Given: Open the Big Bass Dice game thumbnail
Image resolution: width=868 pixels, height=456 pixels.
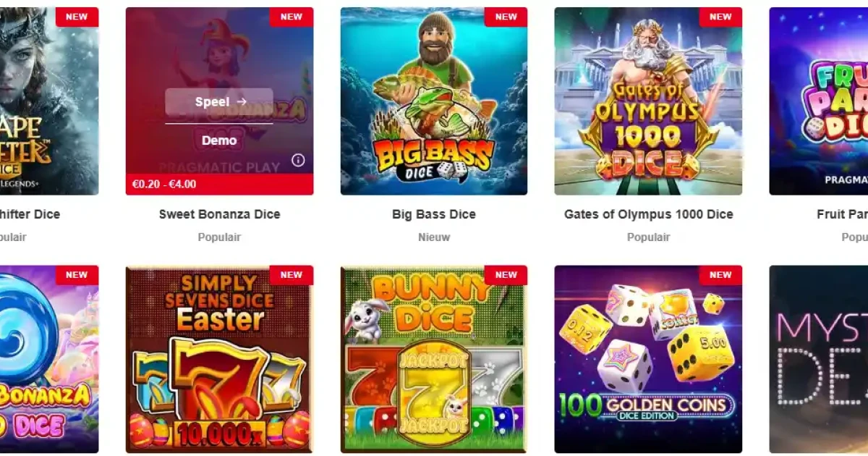Looking at the screenshot, I should tap(434, 101).
